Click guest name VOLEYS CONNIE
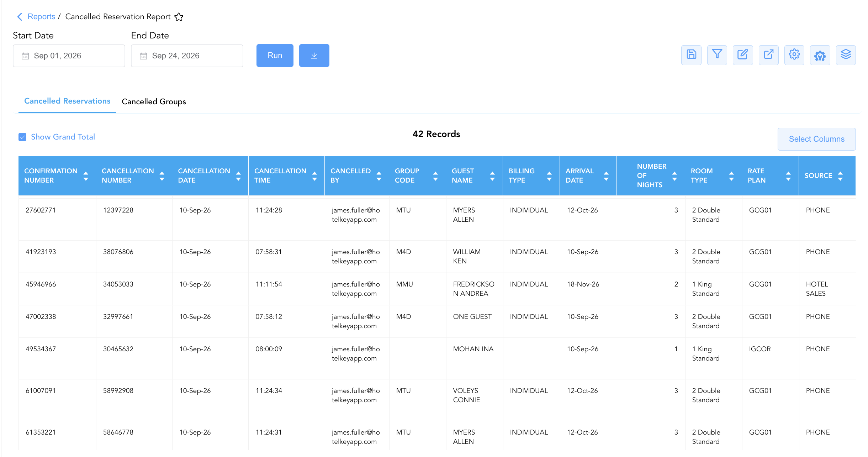The width and height of the screenshot is (868, 457). coord(466,395)
